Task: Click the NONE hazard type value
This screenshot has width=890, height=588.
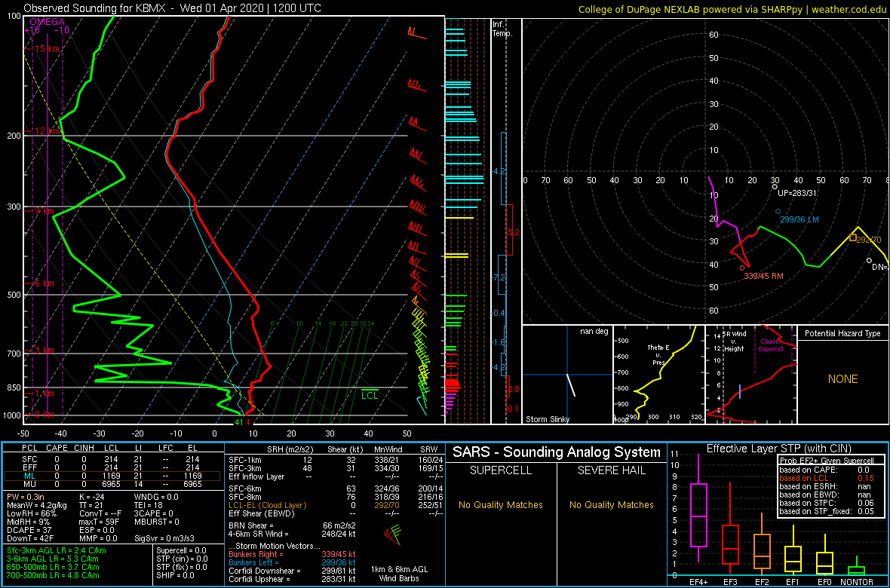Action: (x=842, y=379)
